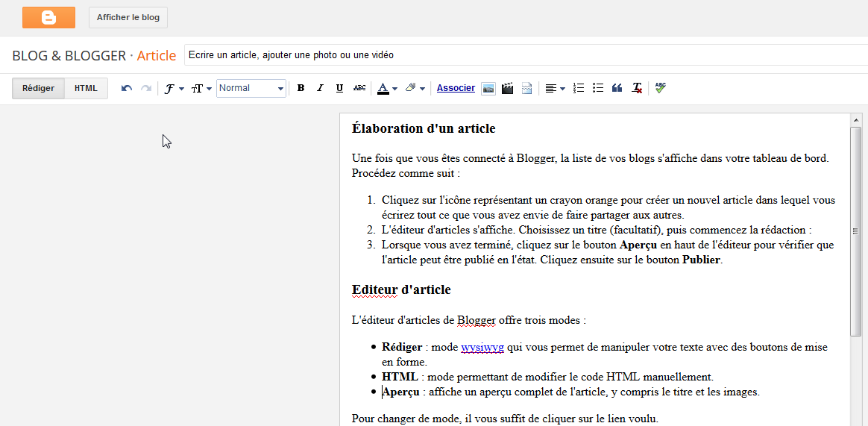Click the BLOG & BLOGGER blog name

(x=69, y=56)
